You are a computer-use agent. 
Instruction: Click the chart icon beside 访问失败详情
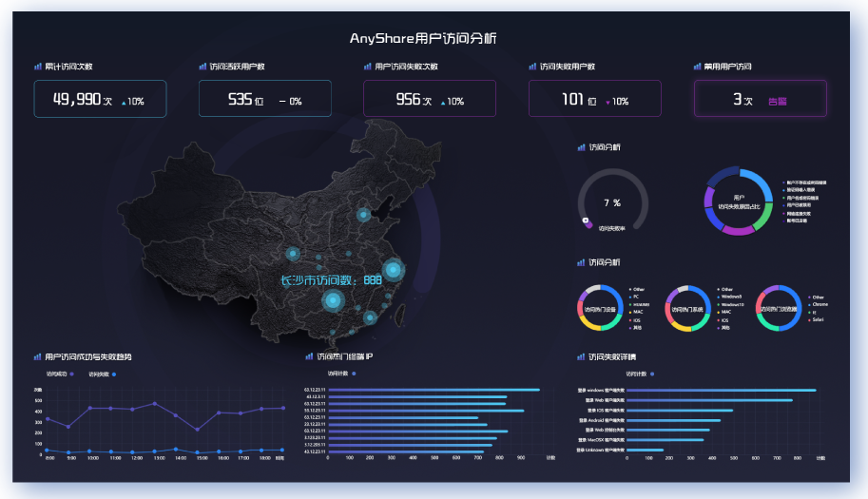581,356
